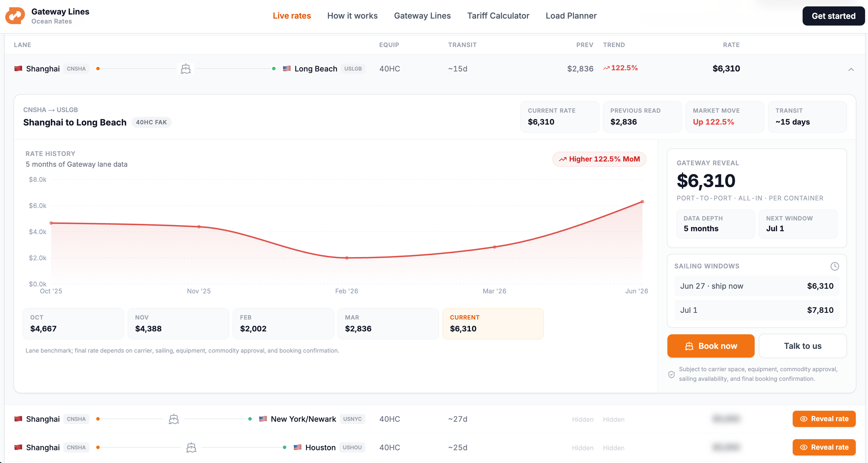Select Jun 27 ship now sailing window

(x=757, y=286)
